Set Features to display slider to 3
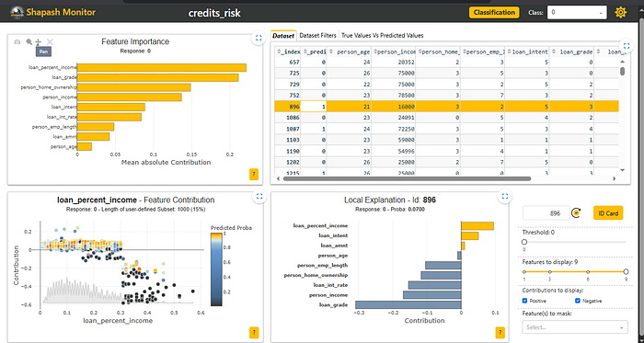Screen dimensions: 644x343 point(550,271)
